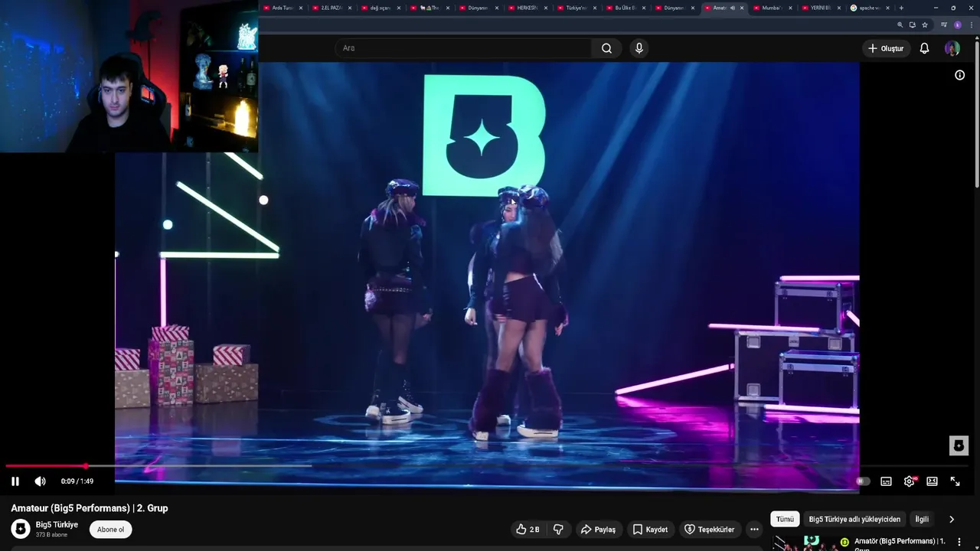980x551 pixels.
Task: Switch to the 'HERKESİN' browser tab
Action: tap(527, 8)
